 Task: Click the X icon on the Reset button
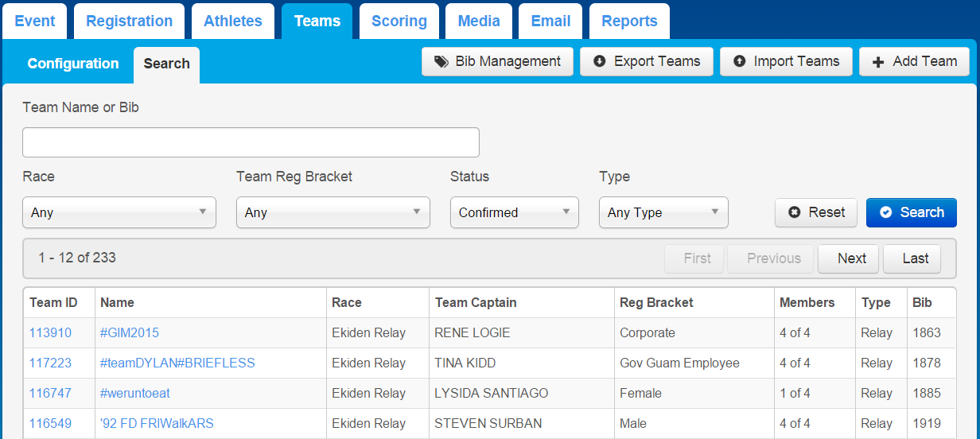794,212
